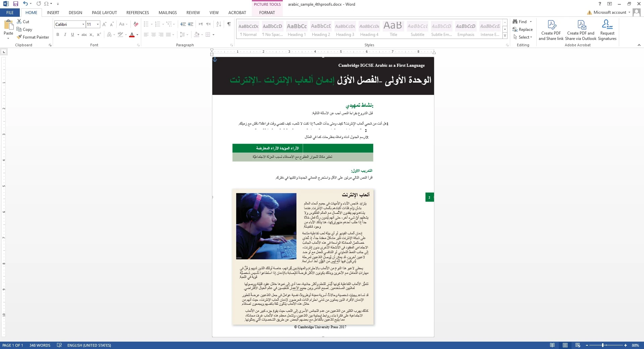This screenshot has width=644, height=349.
Task: Increase paragraph indent
Action: pos(191,24)
